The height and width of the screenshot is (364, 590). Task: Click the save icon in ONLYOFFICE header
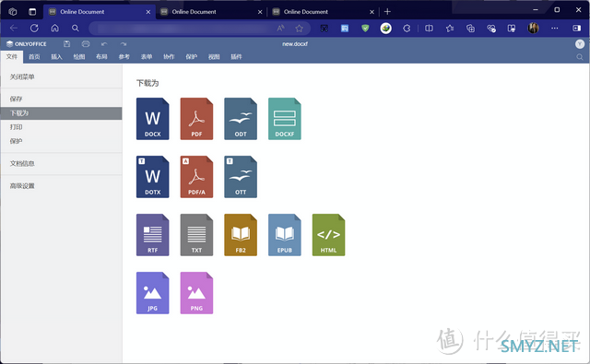click(66, 44)
